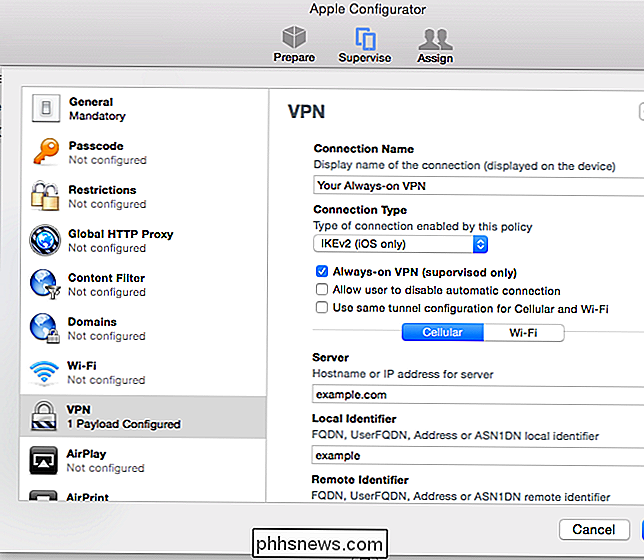The height and width of the screenshot is (560, 644).
Task: Open Global HTTP Proxy payload icon
Action: pos(45,240)
